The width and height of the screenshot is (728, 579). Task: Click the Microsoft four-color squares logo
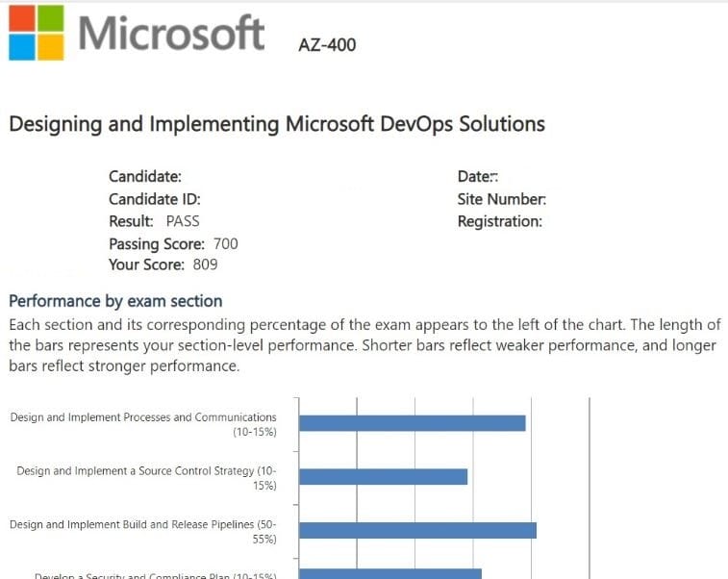click(x=36, y=33)
